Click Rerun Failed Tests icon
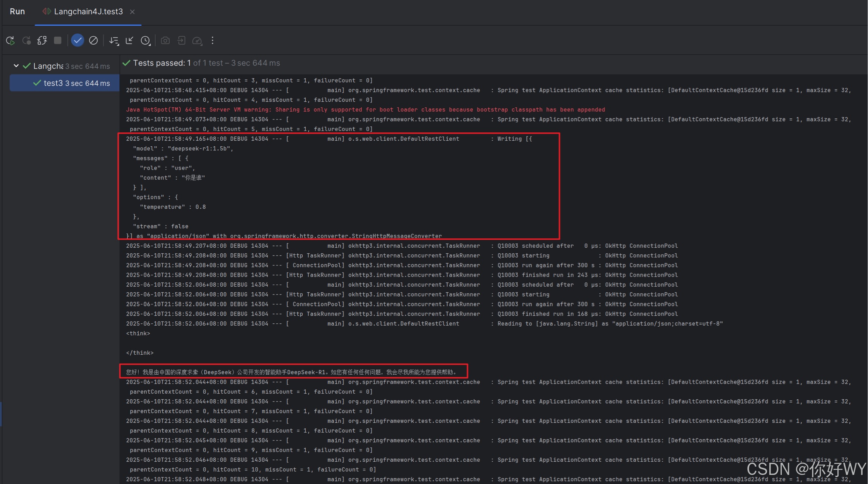This screenshot has height=484, width=868. coord(26,40)
